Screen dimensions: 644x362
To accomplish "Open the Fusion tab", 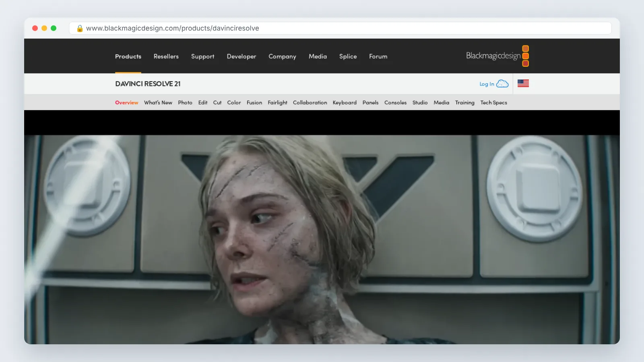I will point(254,103).
